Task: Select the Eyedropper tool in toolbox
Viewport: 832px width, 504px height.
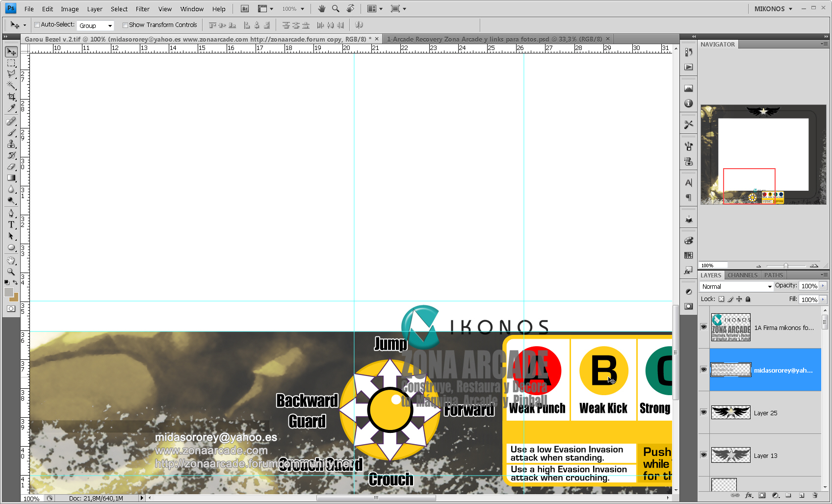Action: [11, 108]
